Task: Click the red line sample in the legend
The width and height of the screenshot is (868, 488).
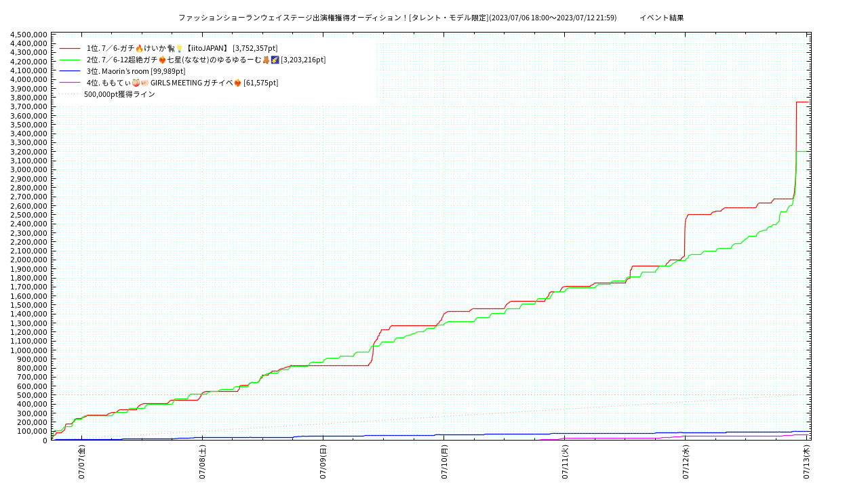Action: [70, 48]
